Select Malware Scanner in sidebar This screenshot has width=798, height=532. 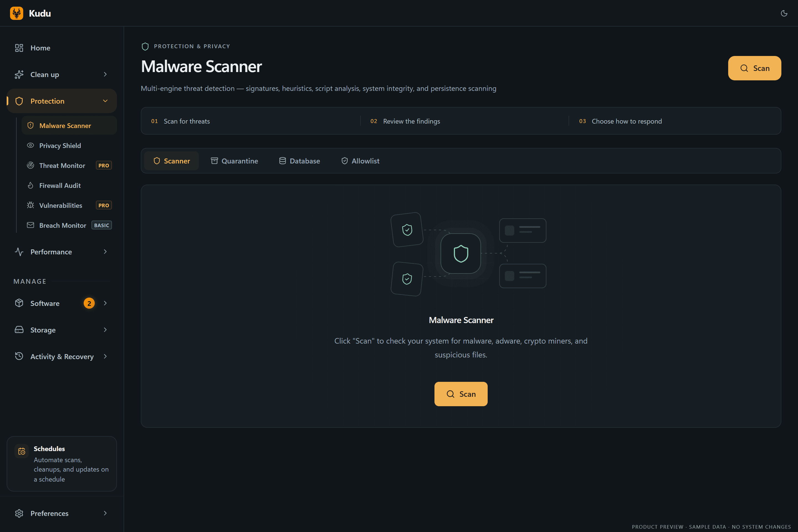coord(69,126)
